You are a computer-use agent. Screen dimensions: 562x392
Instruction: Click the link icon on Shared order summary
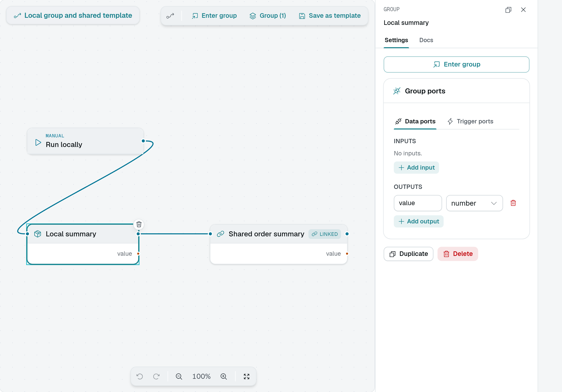tap(220, 234)
